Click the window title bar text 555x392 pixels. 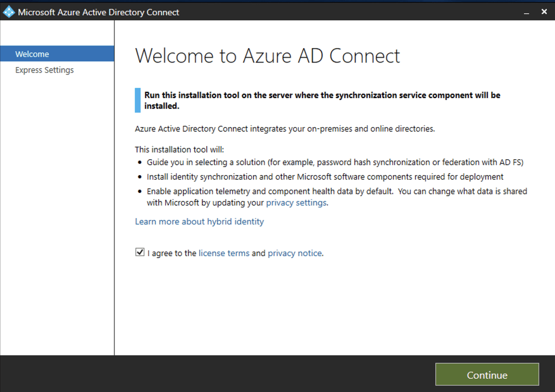(x=98, y=12)
